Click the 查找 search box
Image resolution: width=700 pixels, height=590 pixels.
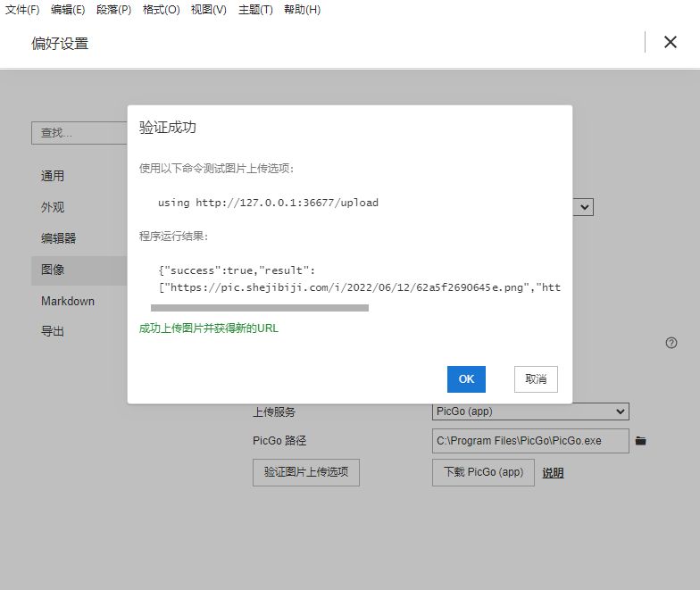(x=80, y=133)
